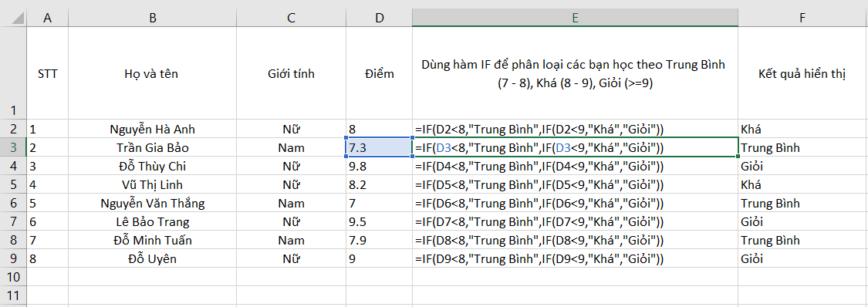This screenshot has height=307, width=868.
Task: Click score cell 9.5
Action: [379, 222]
